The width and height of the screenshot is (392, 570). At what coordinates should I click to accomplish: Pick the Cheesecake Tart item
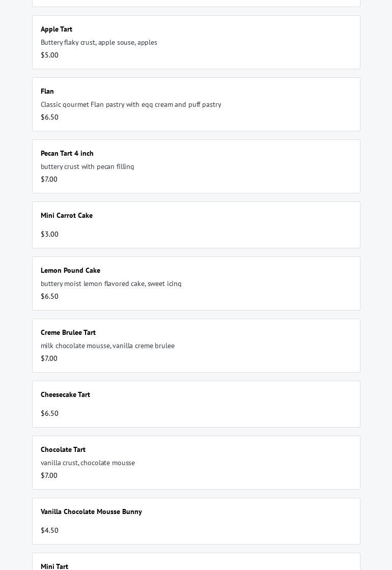tap(65, 395)
